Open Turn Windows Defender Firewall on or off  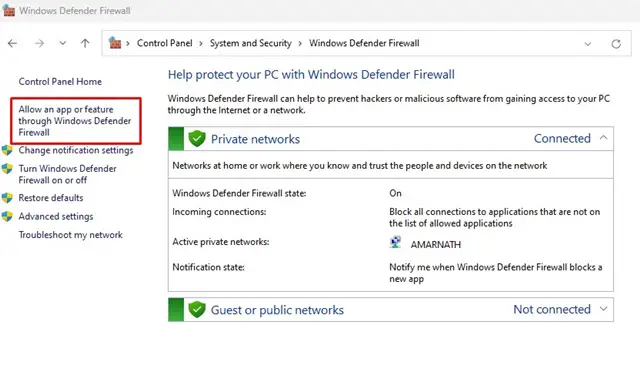[67, 174]
